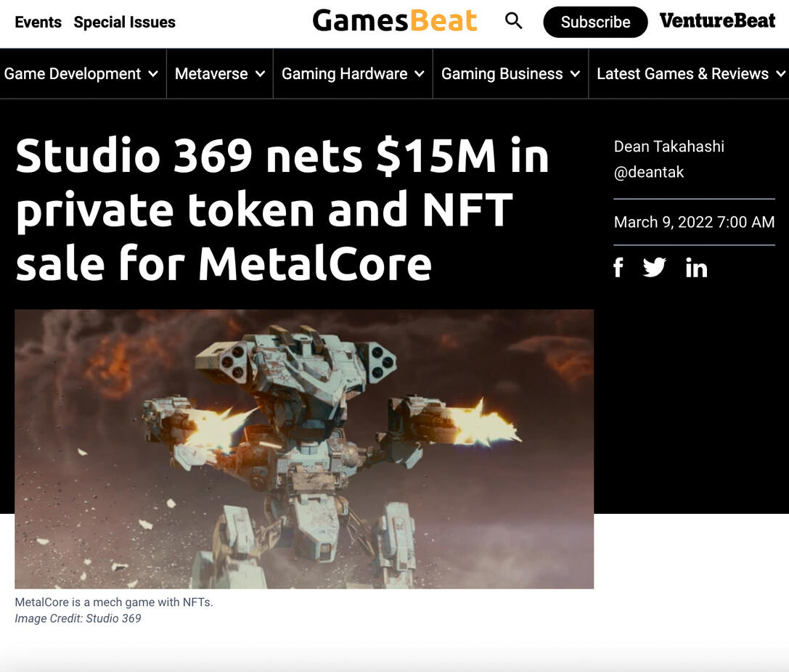
Task: Expand the Gaming Hardware chevron
Action: click(419, 74)
